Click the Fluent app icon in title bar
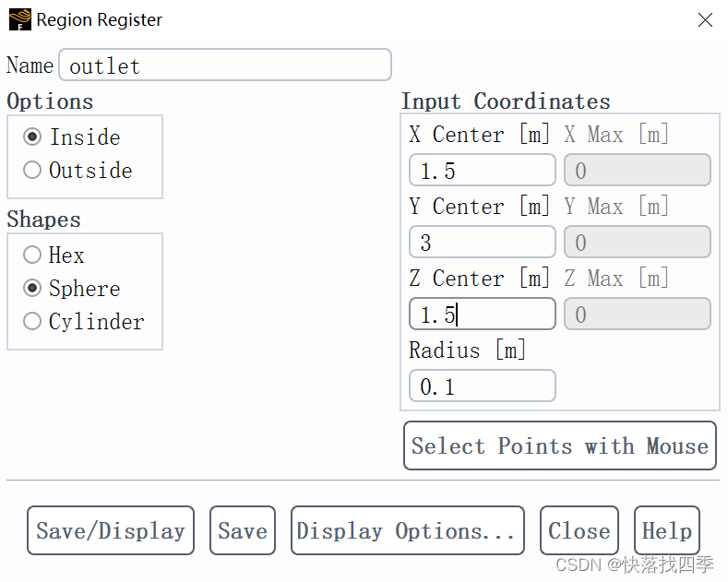This screenshot has width=728, height=582. pyautogui.click(x=20, y=19)
